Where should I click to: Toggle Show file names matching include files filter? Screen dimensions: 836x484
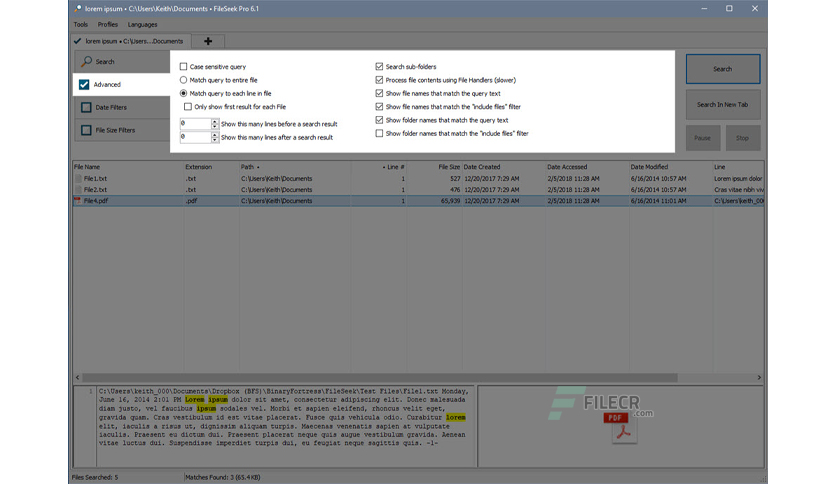[379, 107]
